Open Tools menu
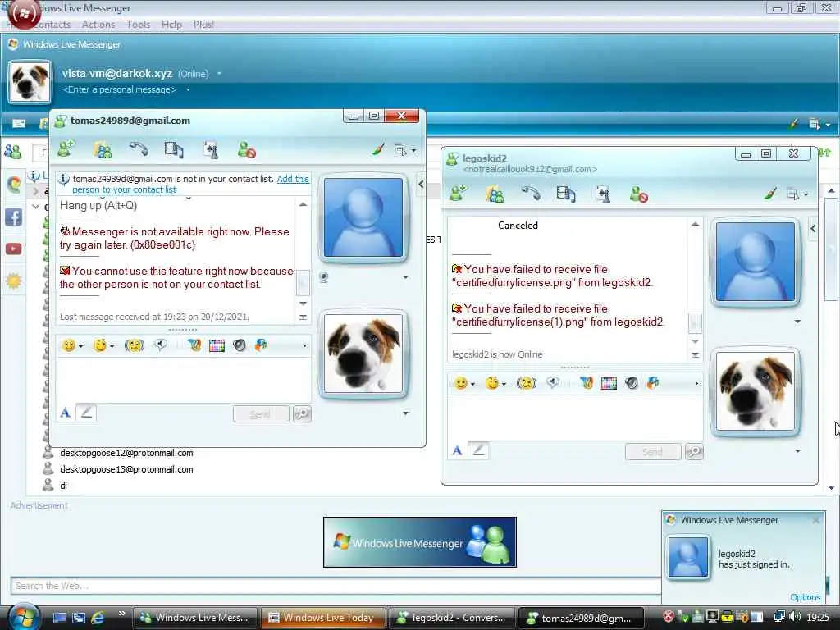This screenshot has height=630, width=840. (x=138, y=25)
